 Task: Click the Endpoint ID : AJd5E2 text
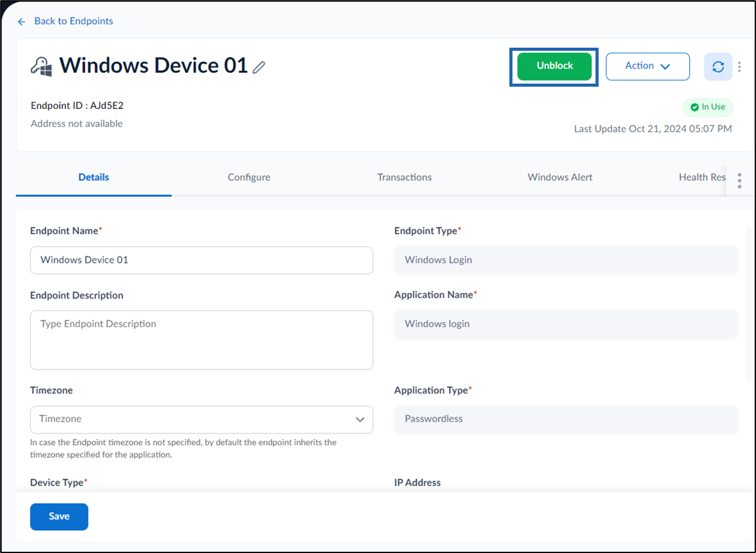[x=77, y=106]
